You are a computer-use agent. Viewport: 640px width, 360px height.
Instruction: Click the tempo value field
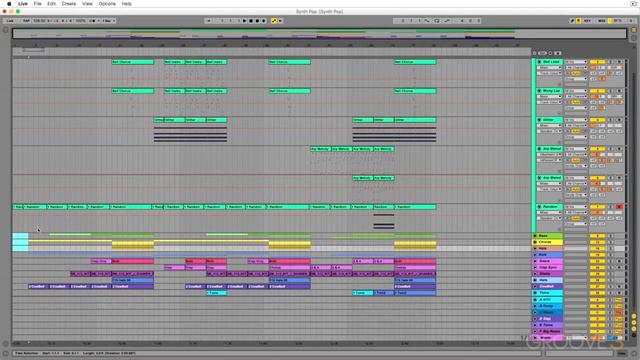click(x=39, y=21)
